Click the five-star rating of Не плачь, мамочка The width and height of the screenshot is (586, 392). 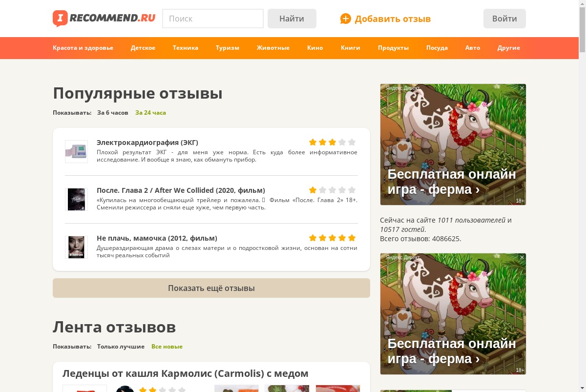click(x=332, y=238)
